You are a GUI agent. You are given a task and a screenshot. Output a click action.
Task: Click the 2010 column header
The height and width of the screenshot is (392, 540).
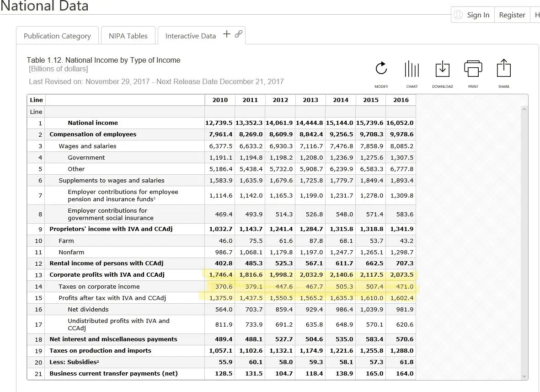[220, 100]
